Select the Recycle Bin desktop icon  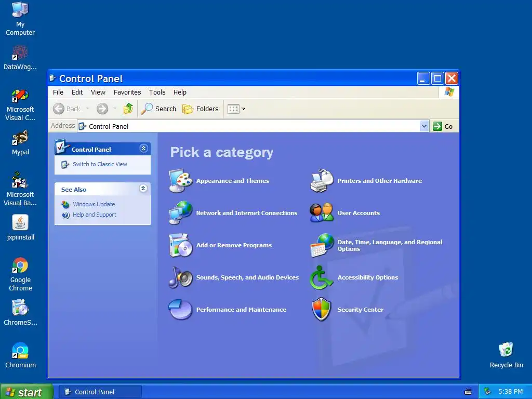click(x=506, y=355)
